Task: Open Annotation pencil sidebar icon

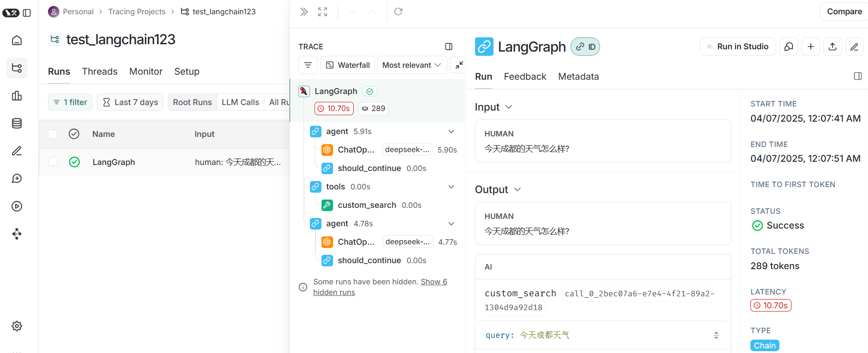Action: [17, 151]
